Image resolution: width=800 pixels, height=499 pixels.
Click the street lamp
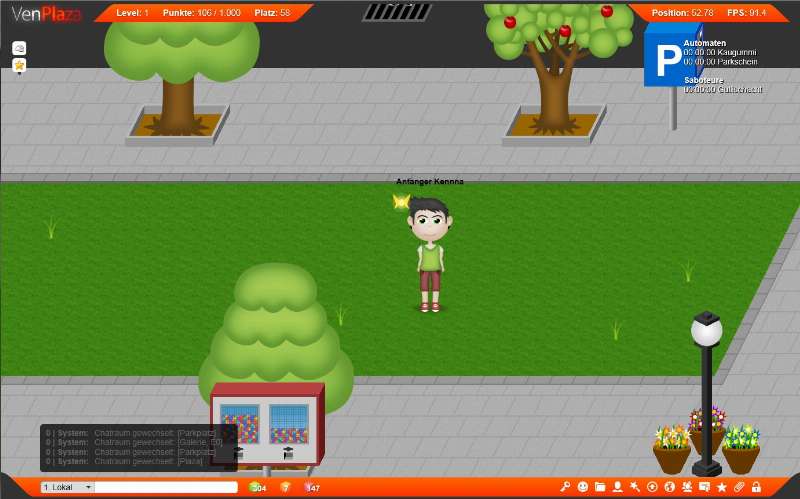(707, 393)
